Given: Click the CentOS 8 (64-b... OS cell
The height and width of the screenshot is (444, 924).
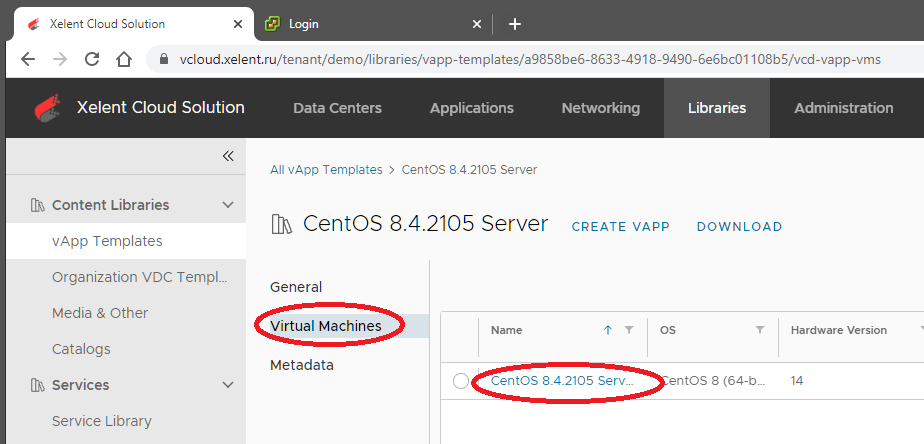Looking at the screenshot, I should pyautogui.click(x=713, y=381).
